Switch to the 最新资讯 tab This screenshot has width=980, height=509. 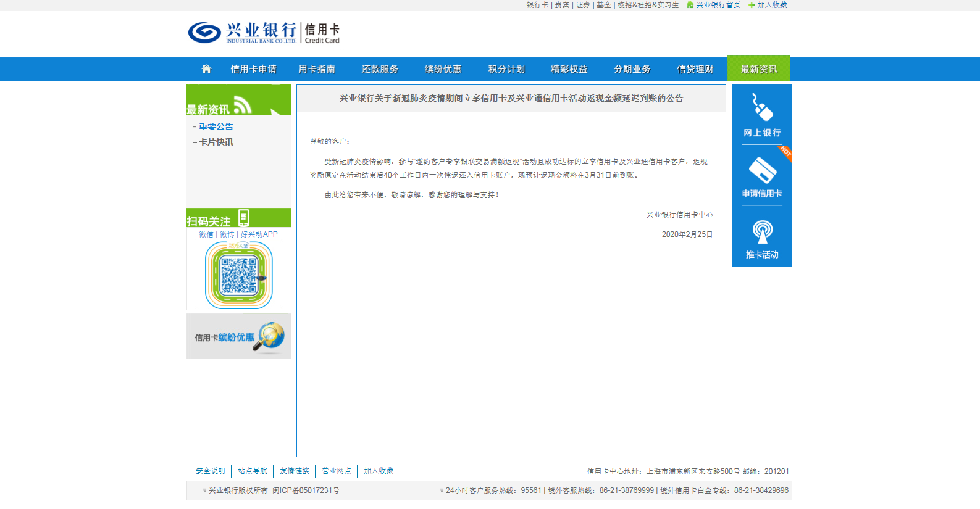(759, 68)
